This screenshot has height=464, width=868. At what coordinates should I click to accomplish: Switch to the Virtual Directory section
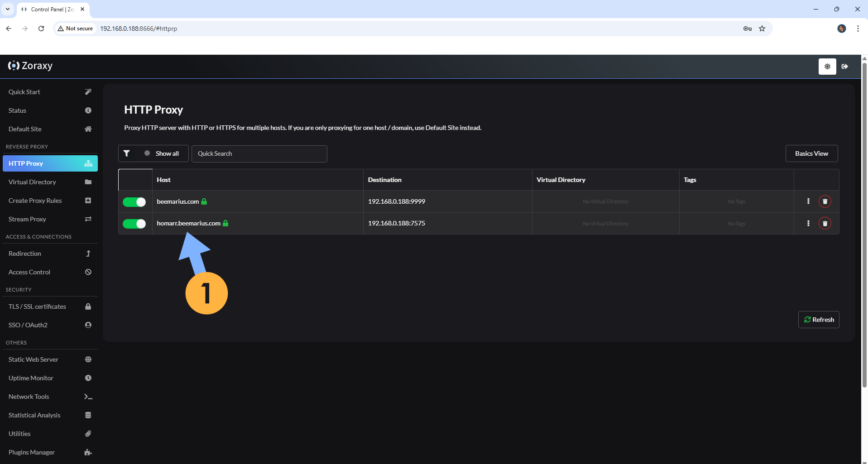click(x=32, y=182)
